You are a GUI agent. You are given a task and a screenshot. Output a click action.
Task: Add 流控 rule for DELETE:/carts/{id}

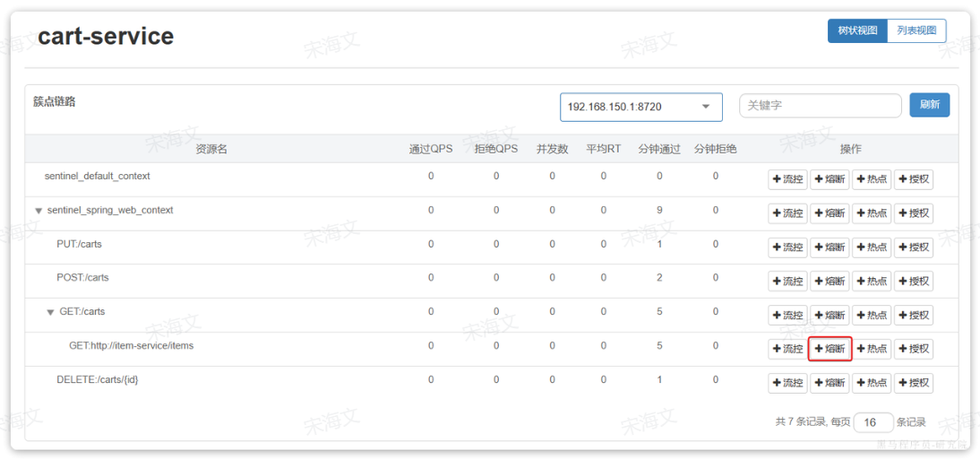click(787, 383)
